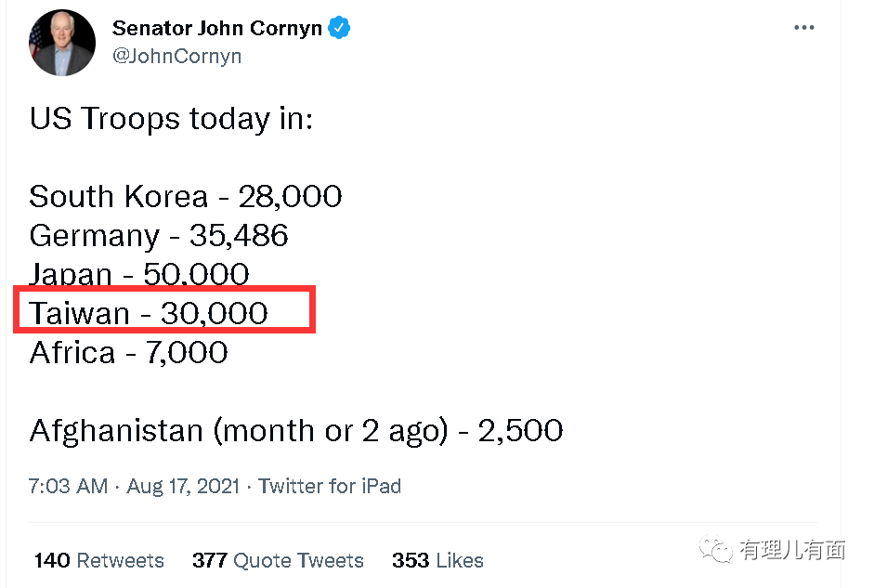Image resolution: width=874 pixels, height=588 pixels.
Task: Click the 7:03 AM timestamp
Action: 68,486
